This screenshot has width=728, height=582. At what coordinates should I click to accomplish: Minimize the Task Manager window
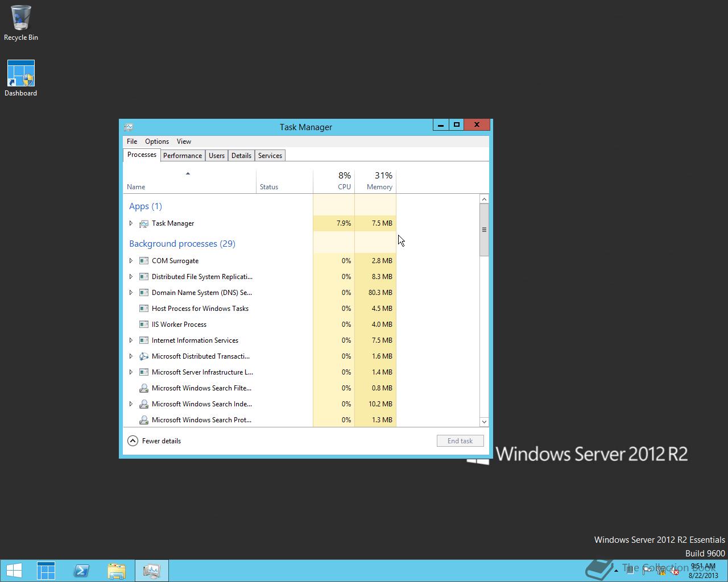(441, 124)
